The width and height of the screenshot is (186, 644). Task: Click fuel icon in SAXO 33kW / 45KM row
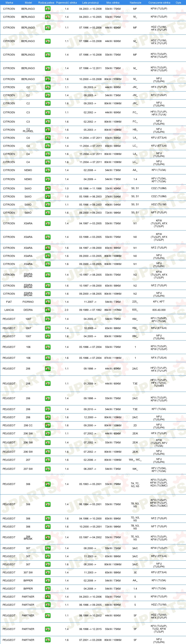click(x=48, y=188)
